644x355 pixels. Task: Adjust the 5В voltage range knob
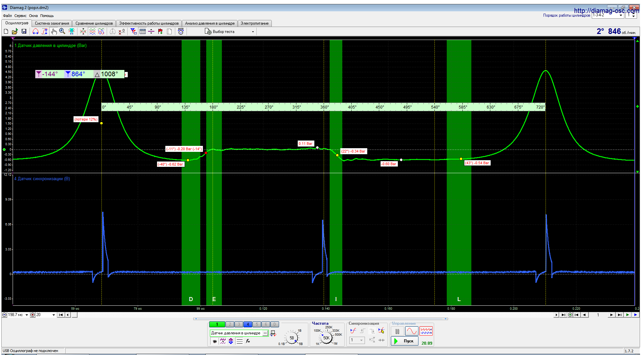pyautogui.click(x=292, y=338)
